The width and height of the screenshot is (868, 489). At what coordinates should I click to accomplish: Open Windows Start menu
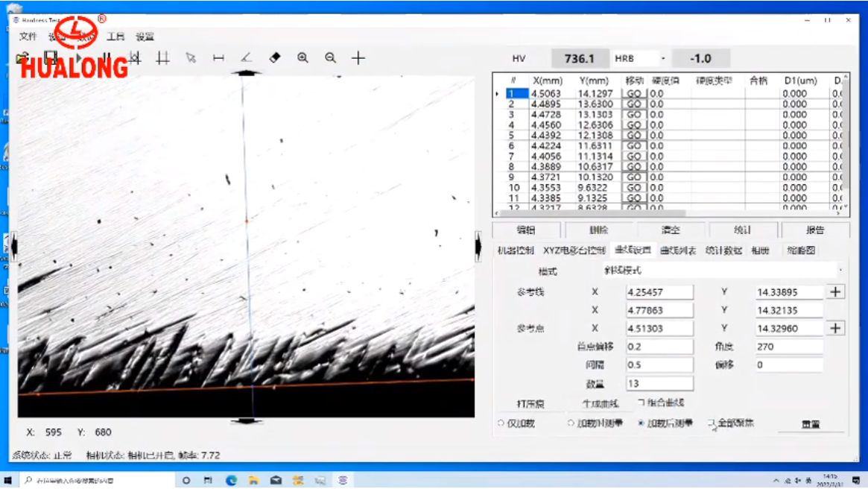coord(7,480)
